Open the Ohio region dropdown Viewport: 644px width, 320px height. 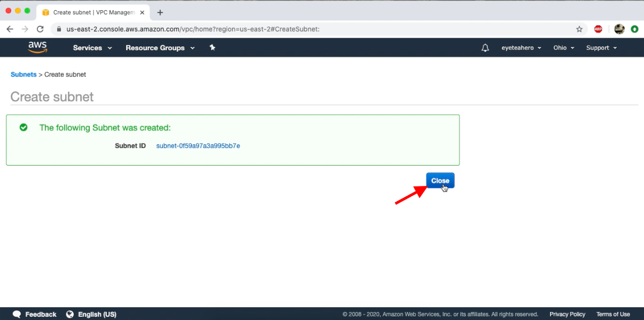[564, 48]
